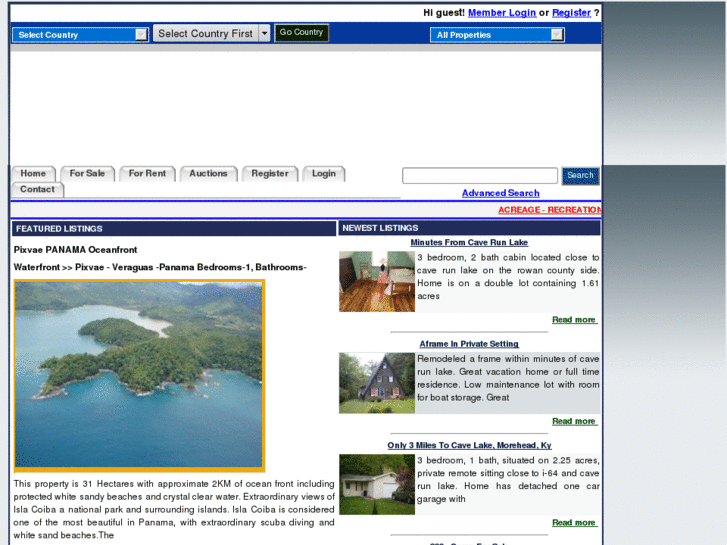The height and width of the screenshot is (545, 727).
Task: Click the A-frame house thumbnail
Action: click(x=377, y=383)
